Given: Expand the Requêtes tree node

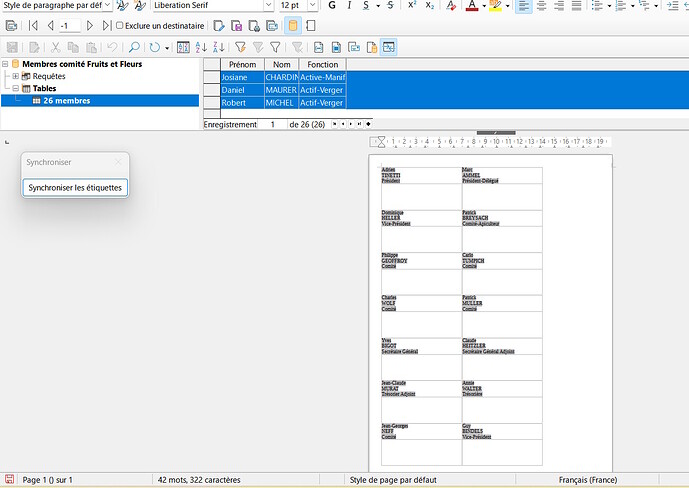Looking at the screenshot, I should tap(15, 76).
